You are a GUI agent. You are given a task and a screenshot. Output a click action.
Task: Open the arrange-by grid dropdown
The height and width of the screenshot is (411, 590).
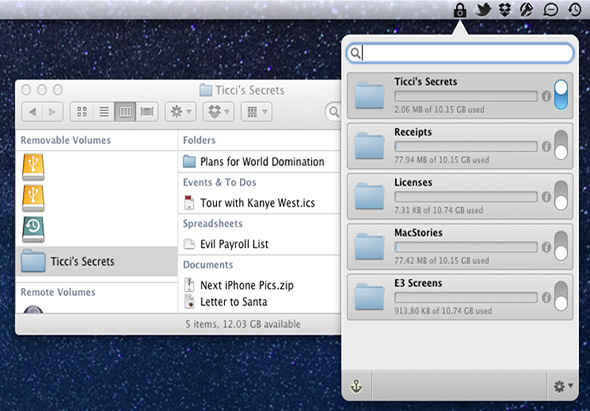pos(257,112)
